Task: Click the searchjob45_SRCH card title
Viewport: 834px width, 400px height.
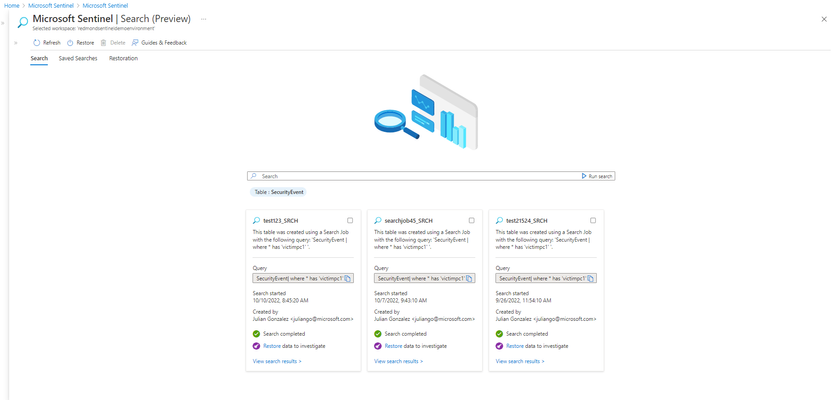Action: coord(408,220)
